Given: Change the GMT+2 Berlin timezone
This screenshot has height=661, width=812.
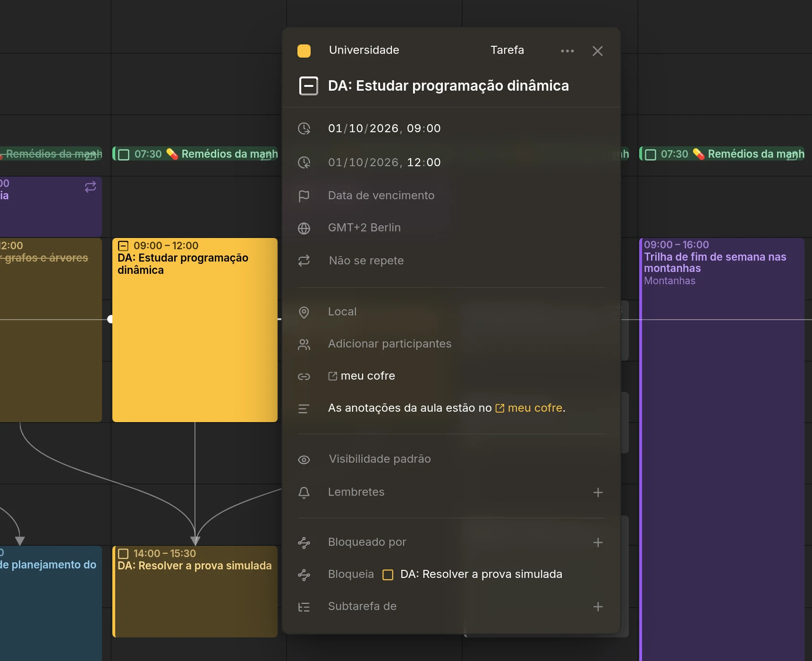Looking at the screenshot, I should (364, 228).
